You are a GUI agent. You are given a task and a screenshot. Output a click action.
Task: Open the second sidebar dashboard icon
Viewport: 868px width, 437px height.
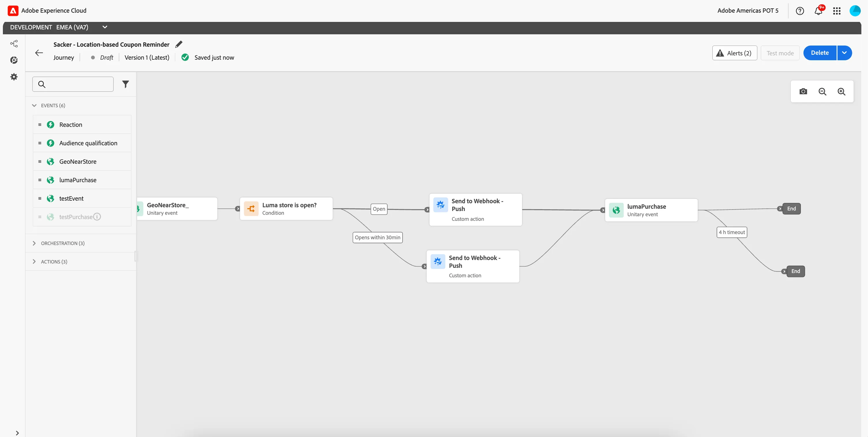(14, 60)
